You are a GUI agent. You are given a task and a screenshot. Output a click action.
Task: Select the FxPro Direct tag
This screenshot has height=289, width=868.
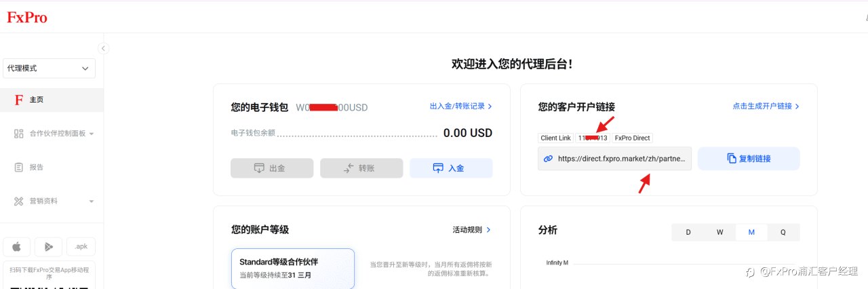coord(632,138)
